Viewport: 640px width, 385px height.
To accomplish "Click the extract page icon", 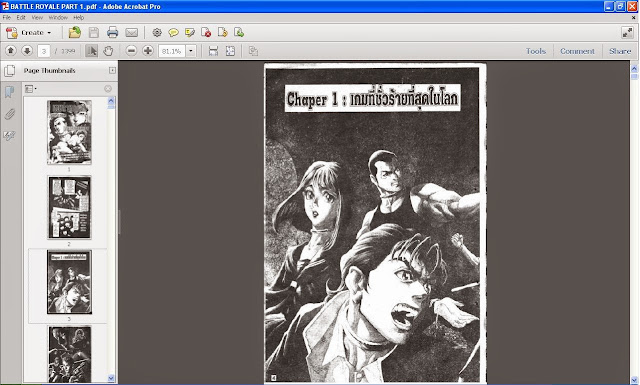I will (222, 32).
